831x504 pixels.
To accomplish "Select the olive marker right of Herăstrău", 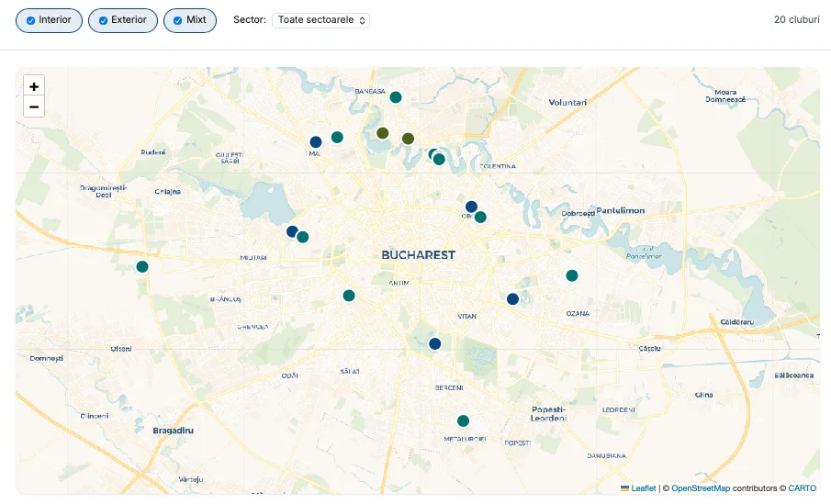I will click(x=408, y=139).
